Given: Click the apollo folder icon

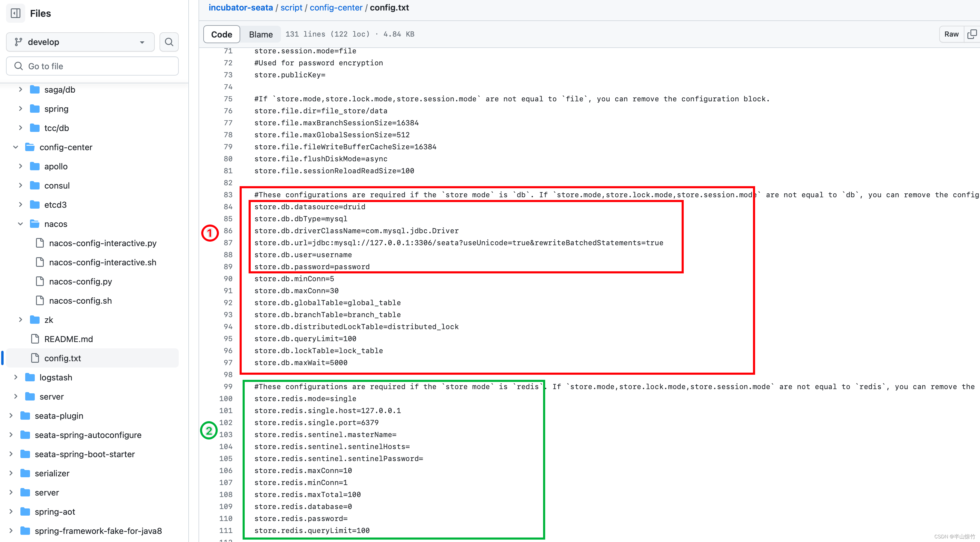Looking at the screenshot, I should 34,166.
